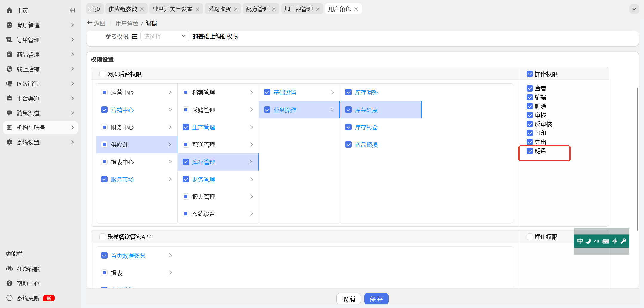Click the 订单管理 order icon

click(10, 40)
